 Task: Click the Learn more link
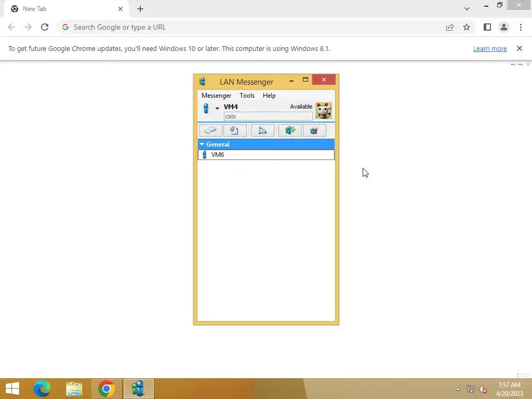tap(490, 48)
